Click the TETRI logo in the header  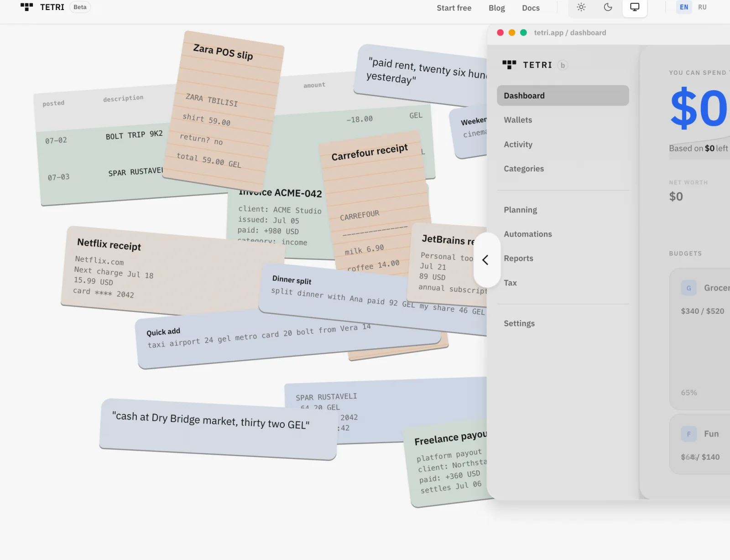[x=42, y=7]
